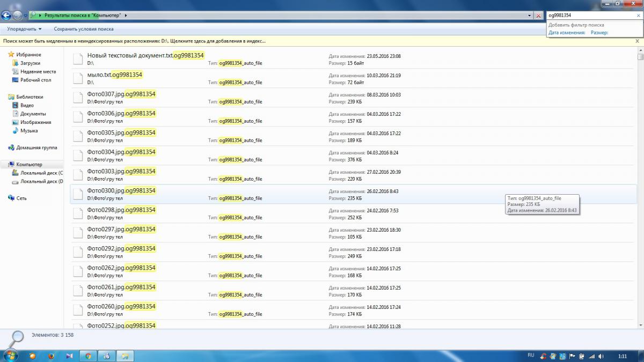Add the 'Размер:' search filter
This screenshot has height=362, width=644.
599,33
